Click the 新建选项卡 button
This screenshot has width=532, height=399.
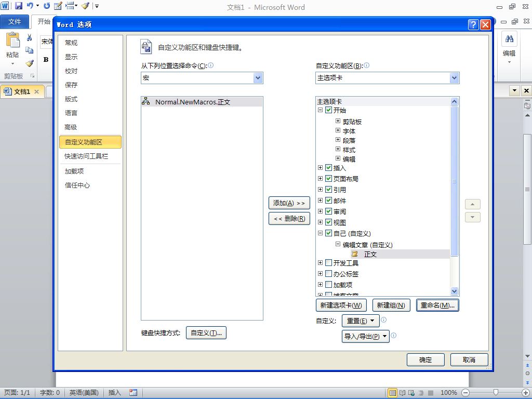(x=341, y=305)
